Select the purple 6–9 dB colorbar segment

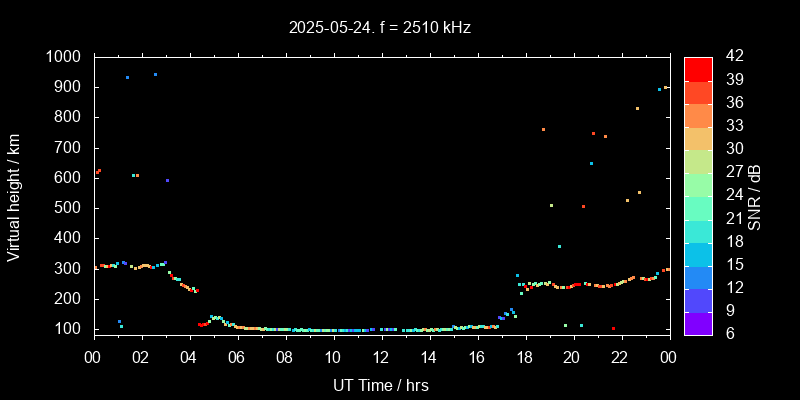point(698,322)
